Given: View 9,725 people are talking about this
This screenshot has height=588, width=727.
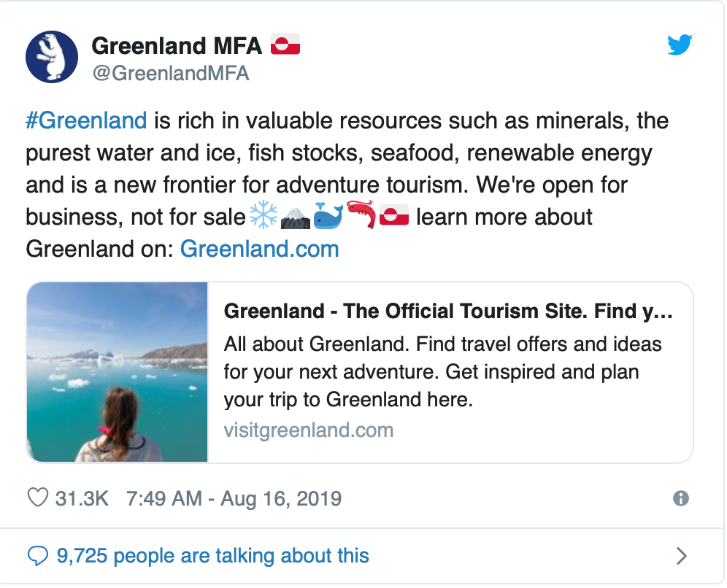Looking at the screenshot, I should (213, 556).
